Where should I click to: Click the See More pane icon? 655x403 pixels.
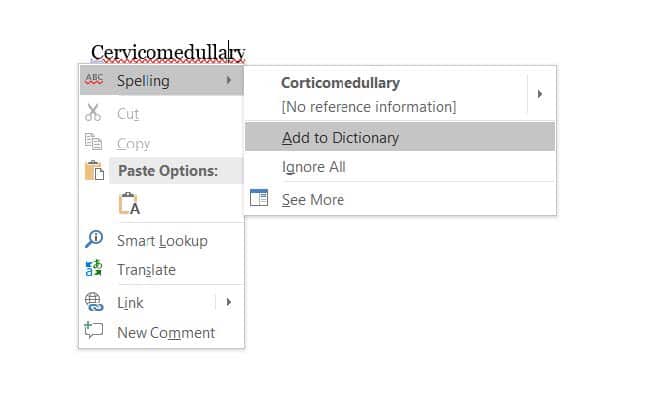coord(259,198)
